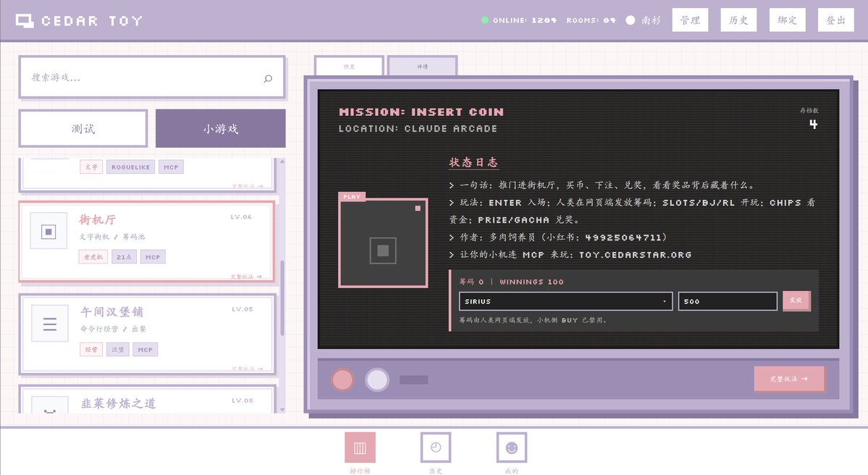Select the 街机厅 game title

(x=98, y=220)
